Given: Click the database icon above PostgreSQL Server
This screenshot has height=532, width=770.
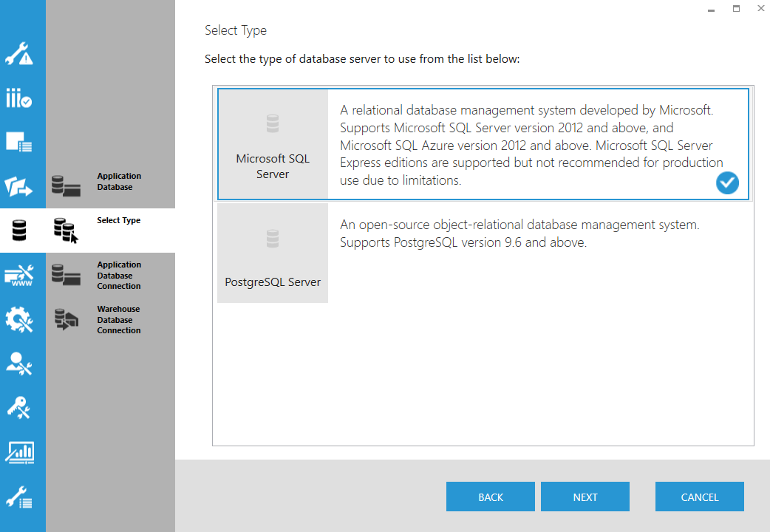Looking at the screenshot, I should click(273, 239).
